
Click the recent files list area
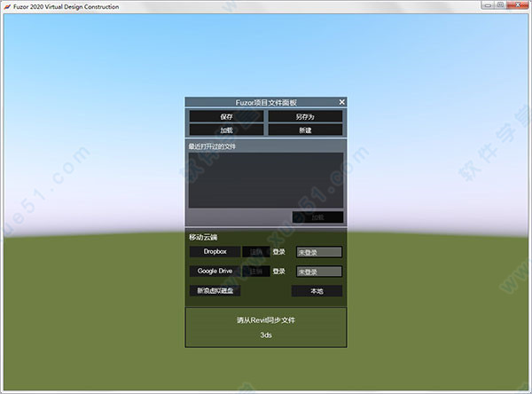tap(266, 180)
